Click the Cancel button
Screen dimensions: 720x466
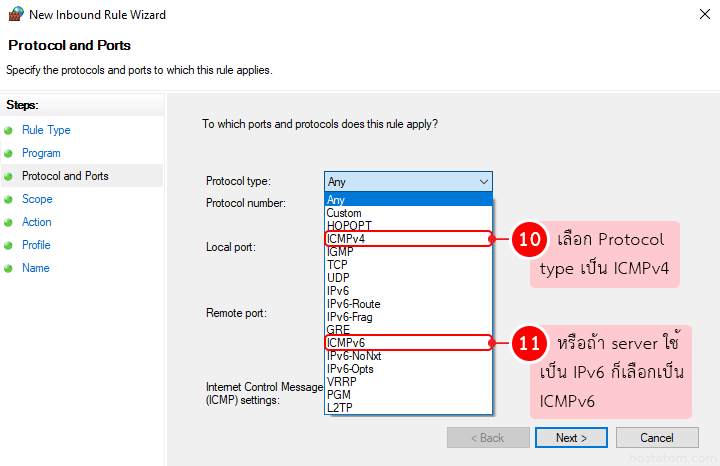click(x=657, y=438)
